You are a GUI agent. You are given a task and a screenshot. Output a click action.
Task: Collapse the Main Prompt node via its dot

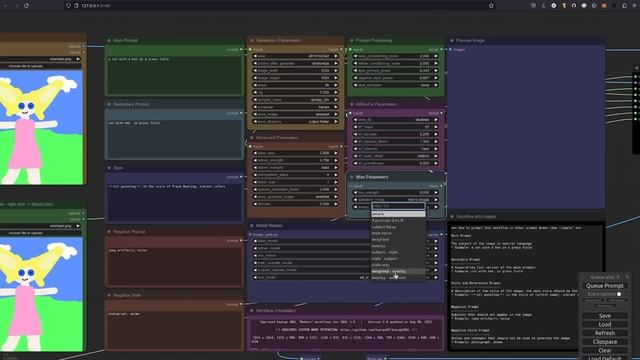tap(109, 40)
